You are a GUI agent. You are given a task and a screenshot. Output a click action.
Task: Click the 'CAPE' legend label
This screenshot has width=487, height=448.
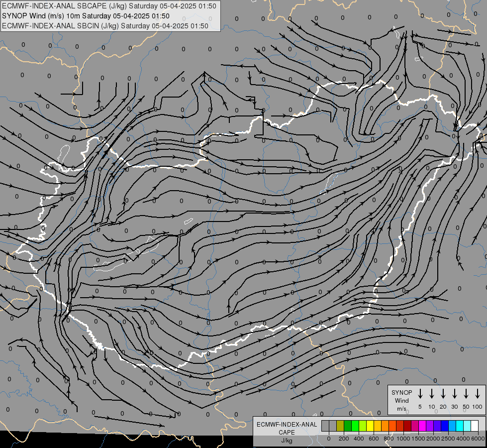tap(287, 433)
